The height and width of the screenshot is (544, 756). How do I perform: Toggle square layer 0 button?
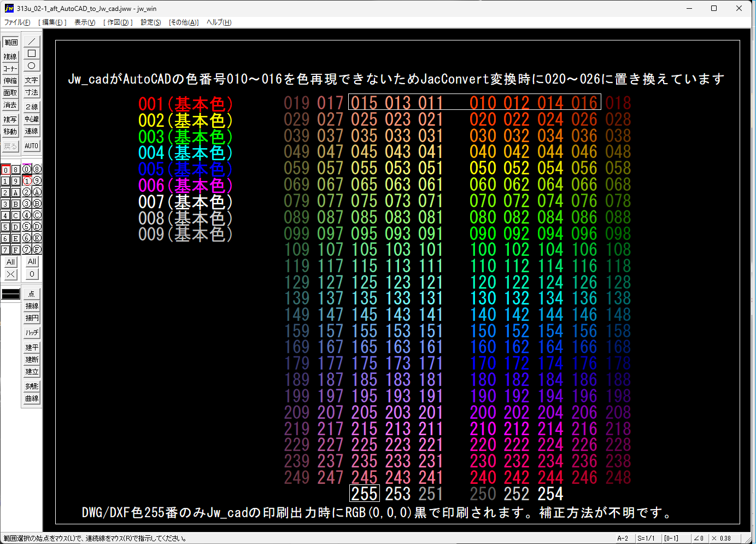[5, 169]
